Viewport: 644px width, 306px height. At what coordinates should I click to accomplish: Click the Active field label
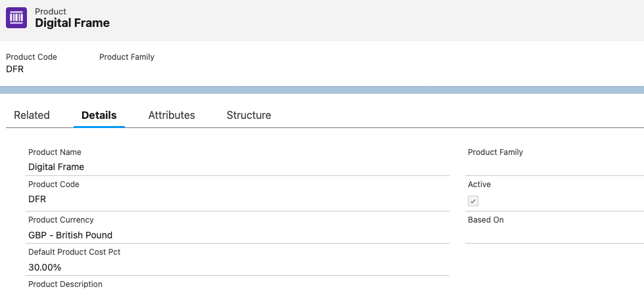pos(480,185)
